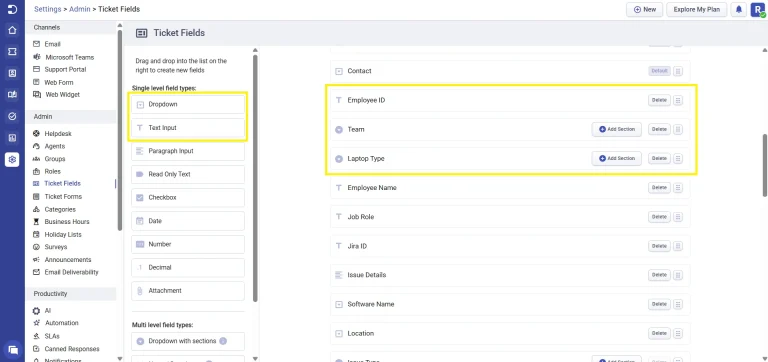Open the Contacts icon in left rail
The image size is (768, 362).
[x=12, y=73]
